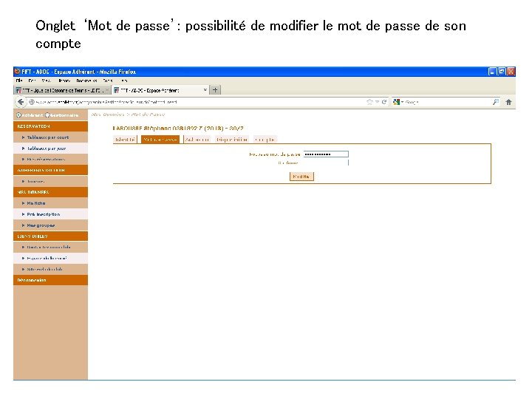The width and height of the screenshot is (532, 399).
Task: Select the FFT ADOC Espace Adhérent tab
Action: point(160,90)
